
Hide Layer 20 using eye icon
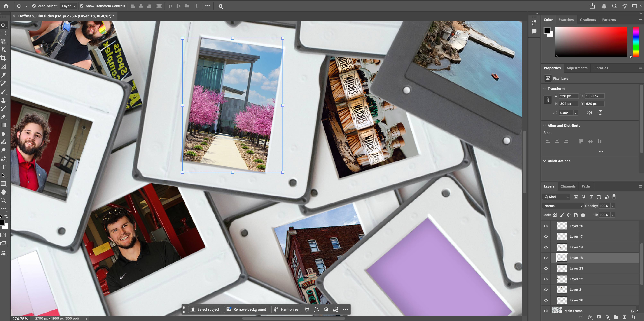[546, 226]
